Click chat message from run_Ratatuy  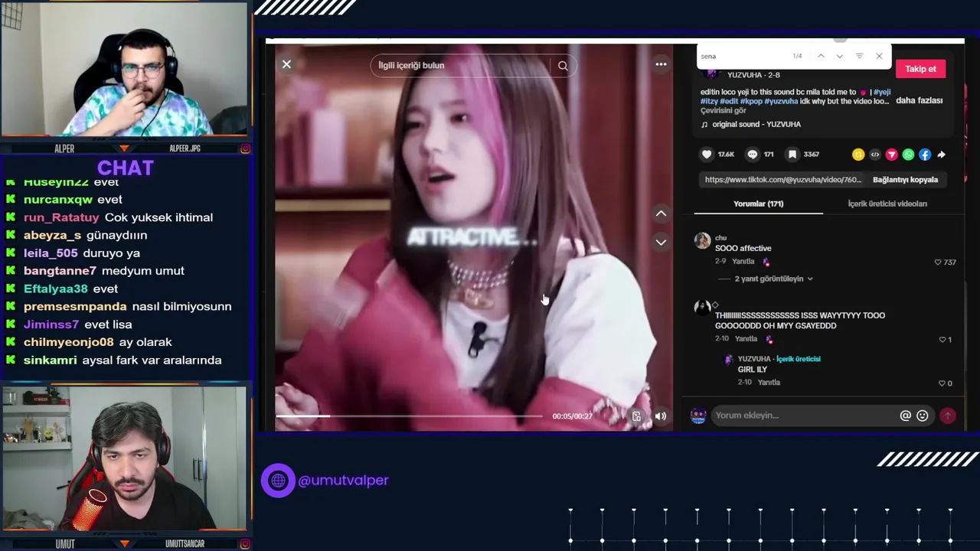[118, 217]
